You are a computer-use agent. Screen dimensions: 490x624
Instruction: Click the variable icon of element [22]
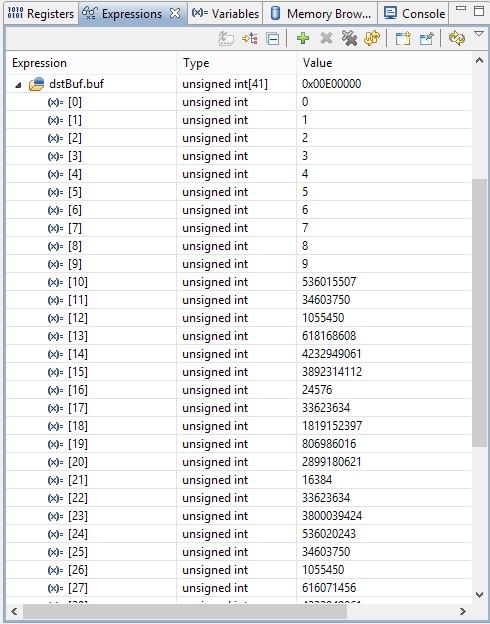(55, 498)
